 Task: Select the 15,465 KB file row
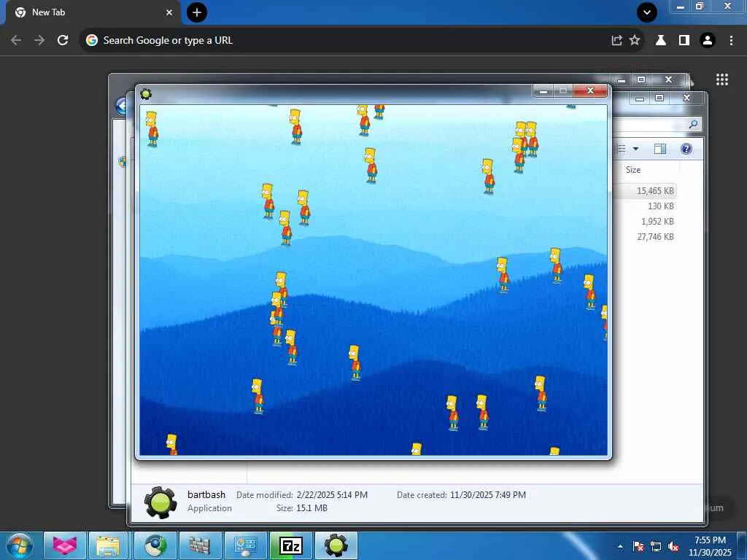point(655,191)
